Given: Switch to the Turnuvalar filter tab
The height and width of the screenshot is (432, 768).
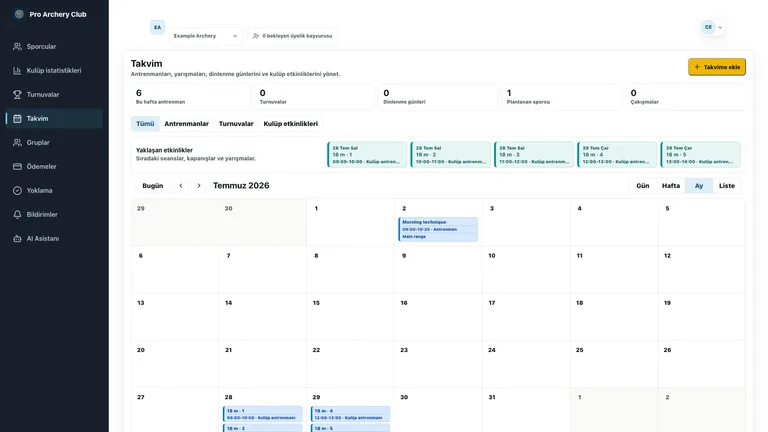Looking at the screenshot, I should click(236, 124).
